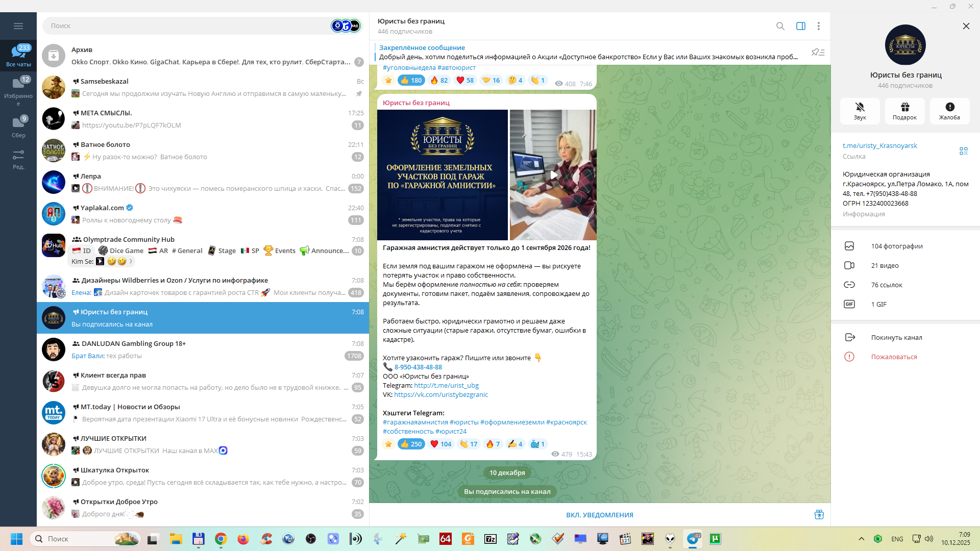Click the pinned messages list icon
The width and height of the screenshot is (980, 551).
pyautogui.click(x=818, y=53)
